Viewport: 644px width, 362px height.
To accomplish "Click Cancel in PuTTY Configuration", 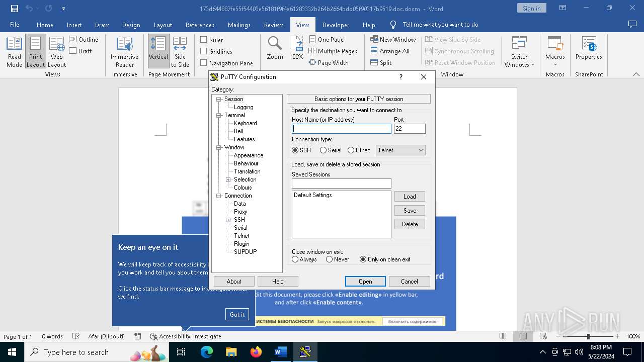I will [410, 282].
